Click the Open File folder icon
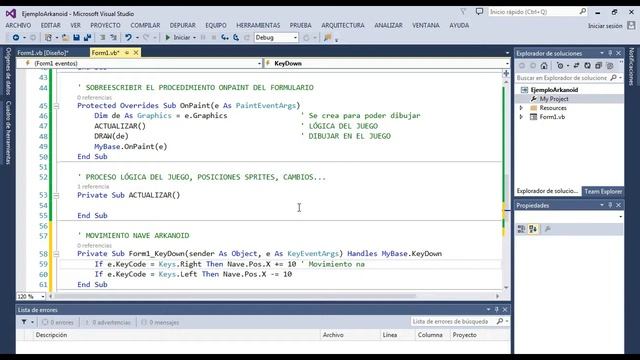Viewport: 640px width, 360px height. pyautogui.click(x=65, y=38)
